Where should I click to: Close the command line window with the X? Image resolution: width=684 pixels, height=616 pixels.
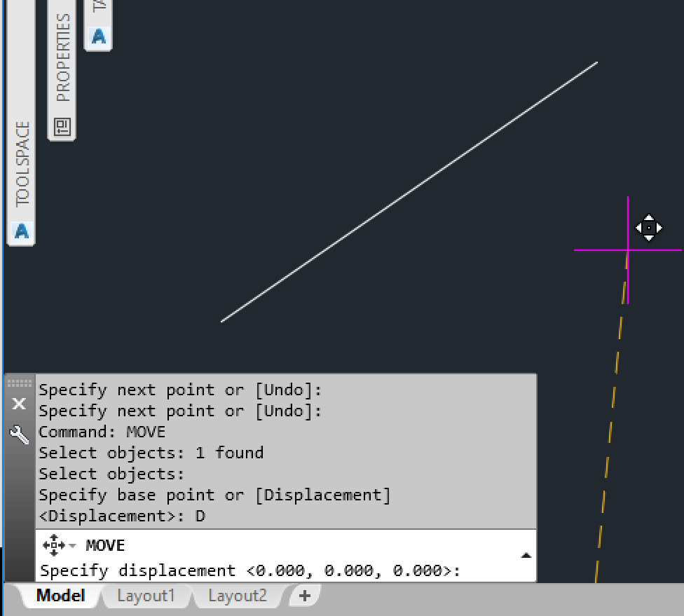tap(19, 404)
